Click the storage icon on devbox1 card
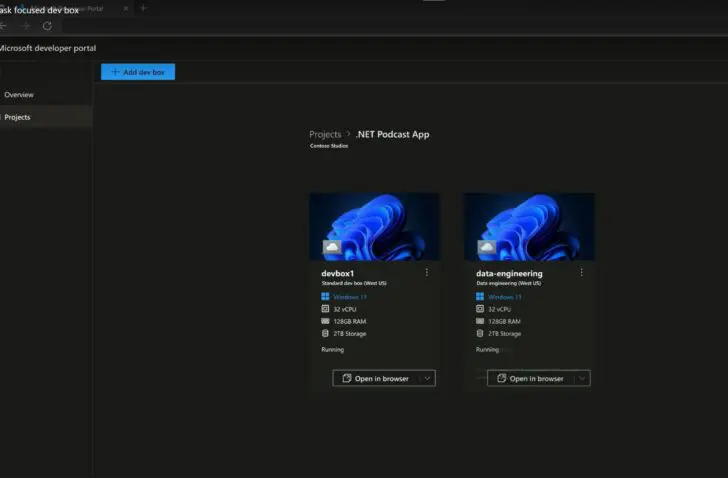The height and width of the screenshot is (478, 728). point(325,333)
